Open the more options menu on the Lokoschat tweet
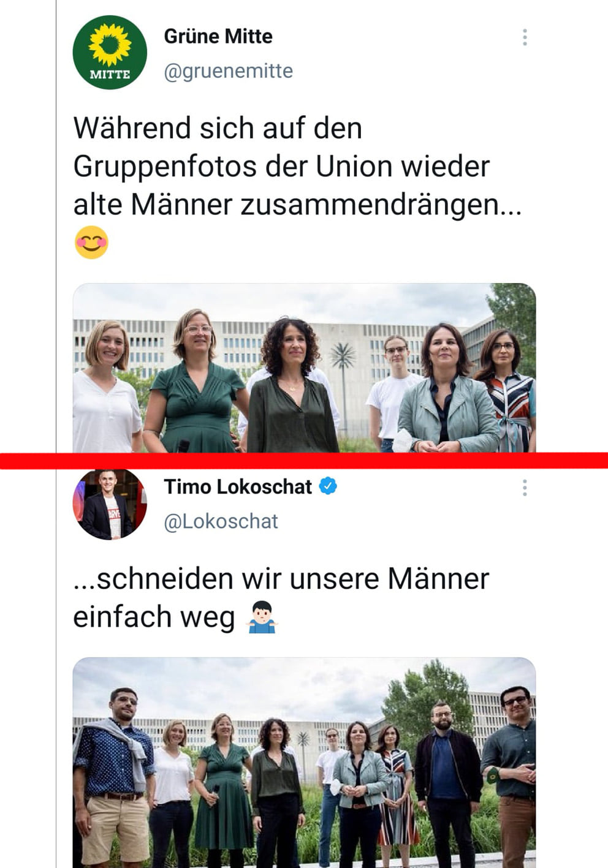Viewport: 608px width, 868px height. tap(525, 488)
